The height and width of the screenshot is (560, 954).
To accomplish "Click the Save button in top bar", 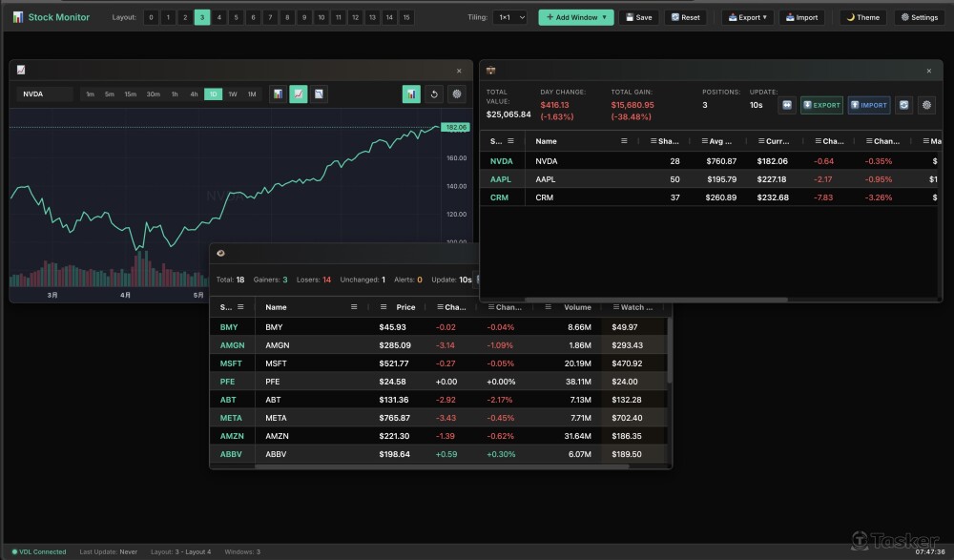I will [638, 17].
